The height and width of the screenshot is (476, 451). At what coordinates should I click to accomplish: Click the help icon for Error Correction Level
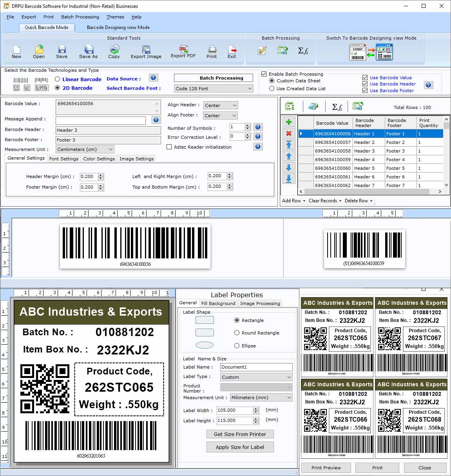pyautogui.click(x=258, y=136)
